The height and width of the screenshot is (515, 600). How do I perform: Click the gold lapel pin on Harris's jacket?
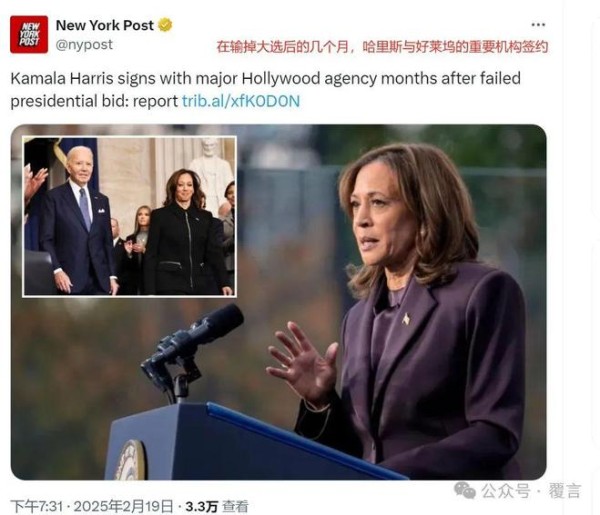(406, 318)
